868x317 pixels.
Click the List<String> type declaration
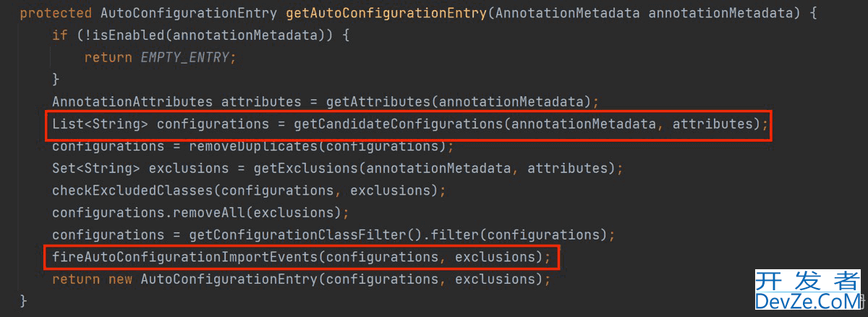pyautogui.click(x=100, y=124)
